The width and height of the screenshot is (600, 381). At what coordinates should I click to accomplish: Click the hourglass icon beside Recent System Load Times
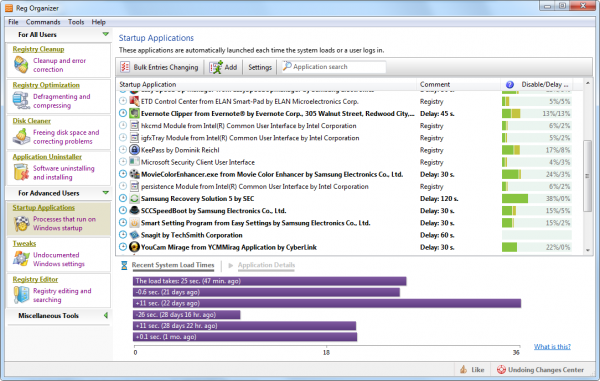[124, 265]
